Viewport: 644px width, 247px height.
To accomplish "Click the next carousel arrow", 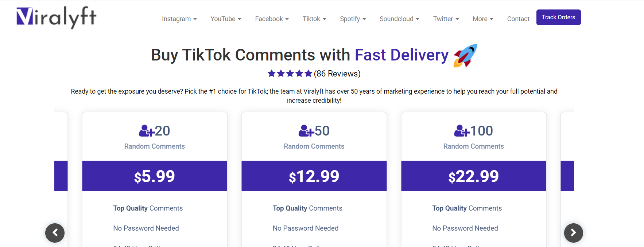I will [573, 233].
